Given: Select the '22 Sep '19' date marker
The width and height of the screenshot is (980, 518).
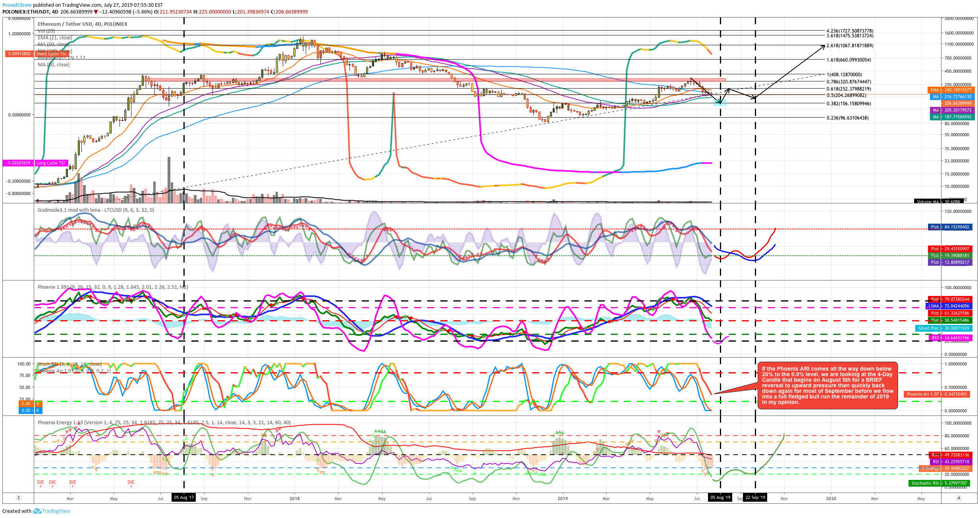Looking at the screenshot, I should (755, 498).
